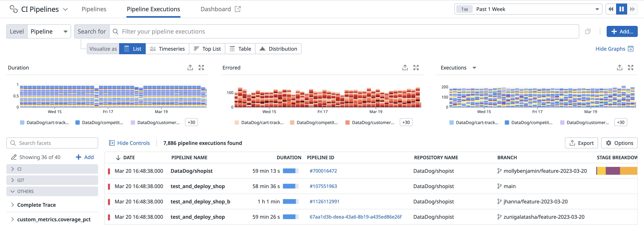
Task: Export the Executions graph
Action: (619, 68)
